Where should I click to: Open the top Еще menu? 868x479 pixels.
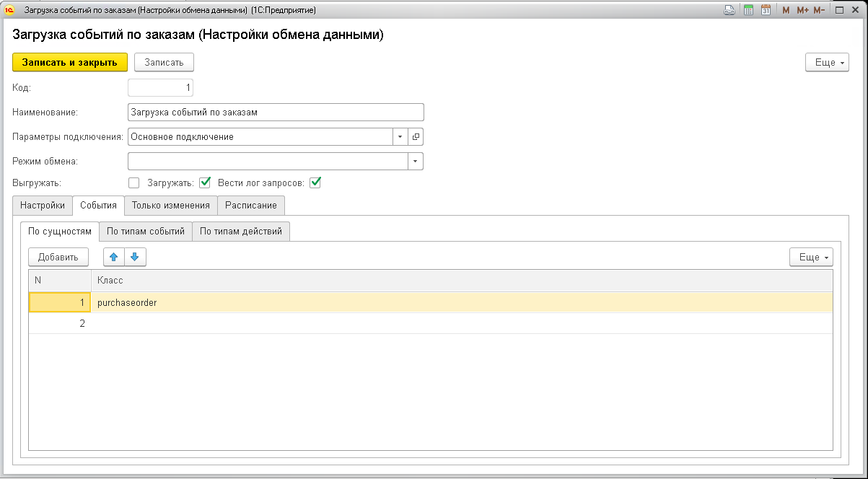pos(826,63)
